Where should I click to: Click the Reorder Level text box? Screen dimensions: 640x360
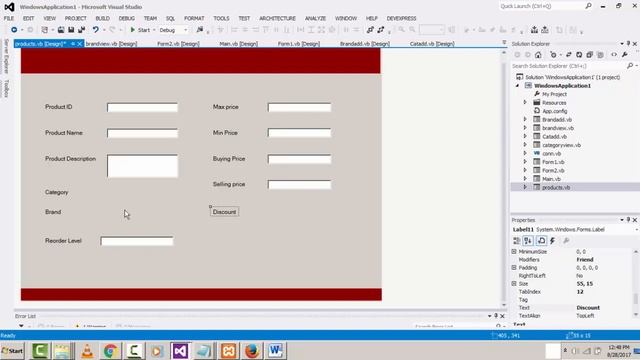[x=137, y=241]
